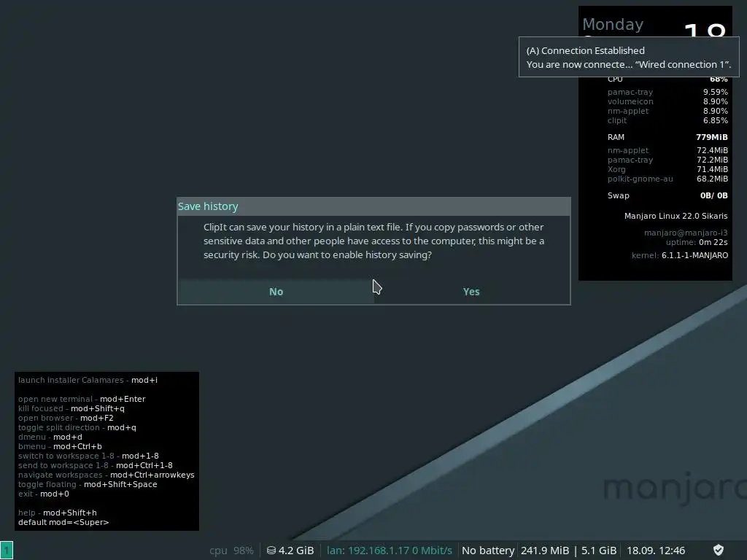
Task: Click the polkit-gnome-au 68.2MiB RAM row
Action: click(x=667, y=179)
